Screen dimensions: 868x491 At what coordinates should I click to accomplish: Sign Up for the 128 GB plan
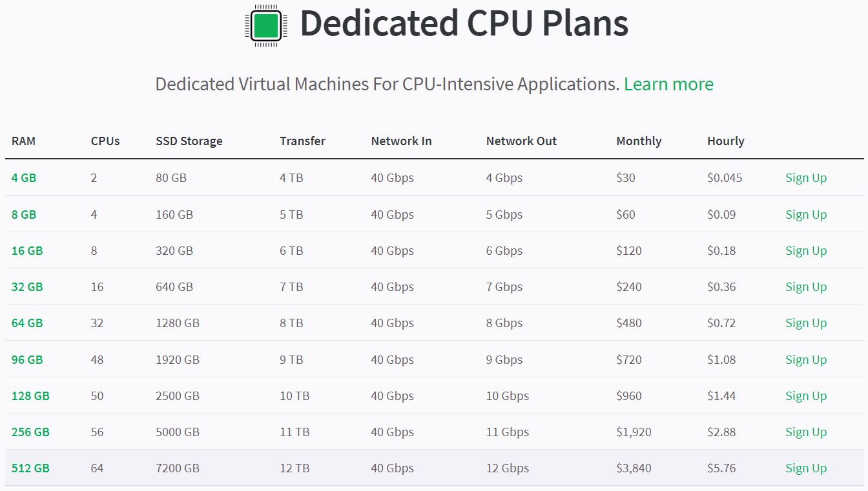click(805, 396)
